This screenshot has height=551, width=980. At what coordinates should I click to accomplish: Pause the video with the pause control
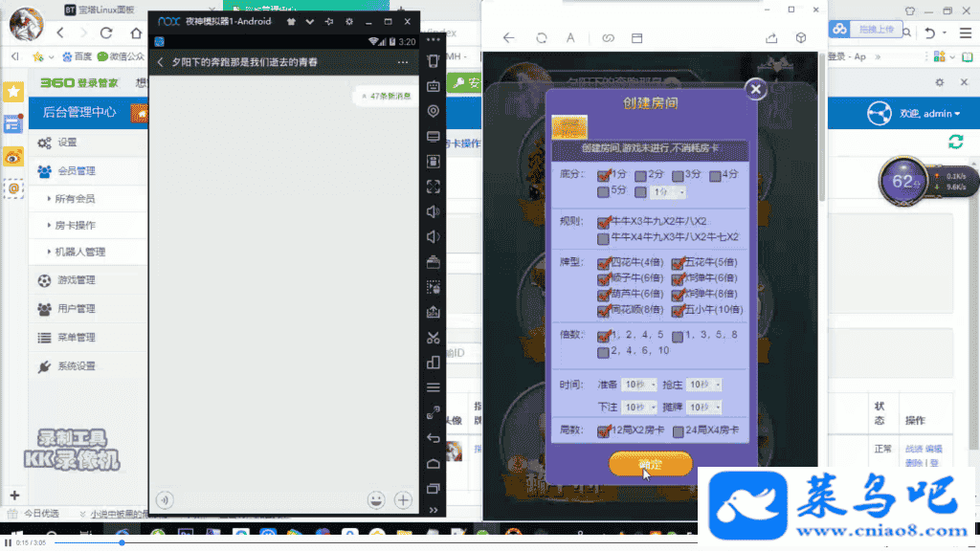pyautogui.click(x=8, y=543)
